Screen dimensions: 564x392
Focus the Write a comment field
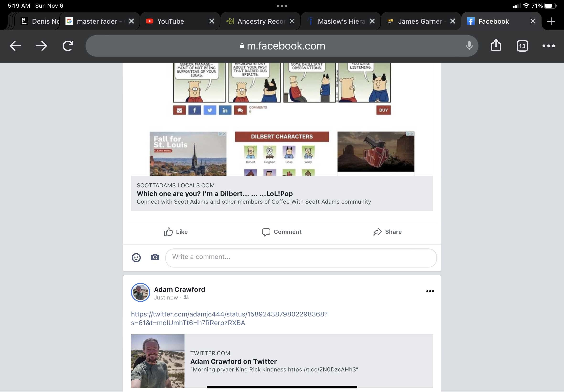click(301, 258)
